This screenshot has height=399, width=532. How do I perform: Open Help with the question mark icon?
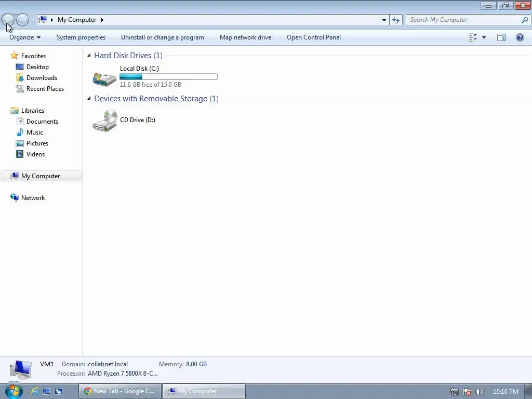pos(520,37)
